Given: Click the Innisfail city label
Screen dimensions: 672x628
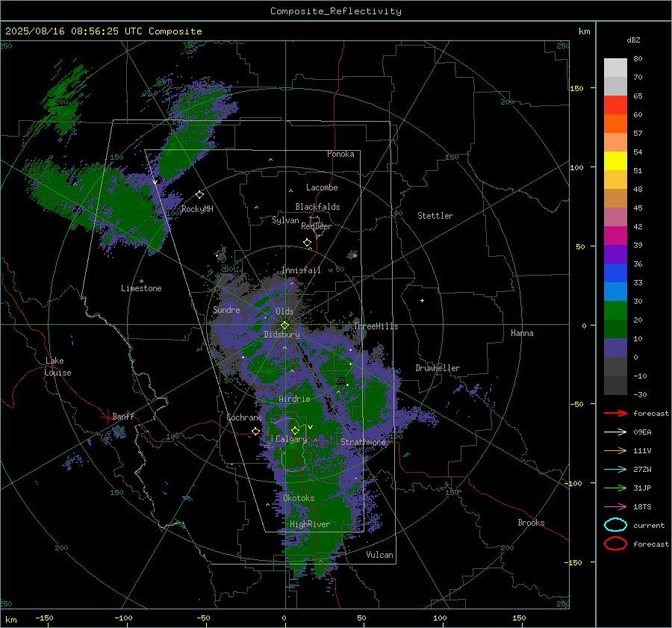Looking at the screenshot, I should pyautogui.click(x=301, y=270).
